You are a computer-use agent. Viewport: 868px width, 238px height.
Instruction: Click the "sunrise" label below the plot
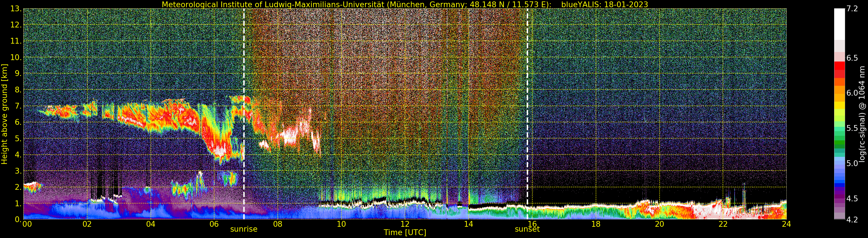(244, 229)
